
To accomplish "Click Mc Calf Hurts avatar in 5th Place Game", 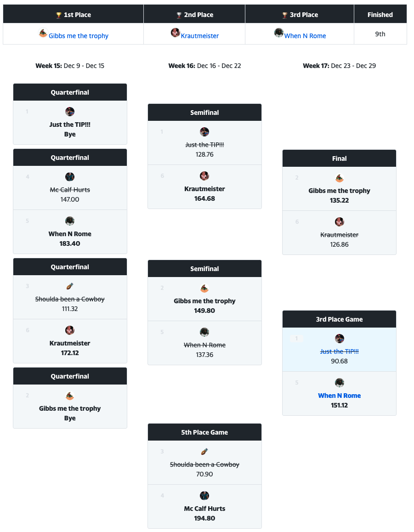I will [x=204, y=496].
